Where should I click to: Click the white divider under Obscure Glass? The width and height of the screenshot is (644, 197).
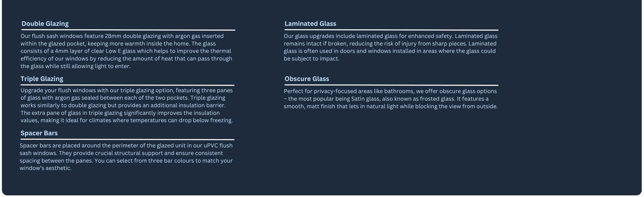click(x=391, y=85)
